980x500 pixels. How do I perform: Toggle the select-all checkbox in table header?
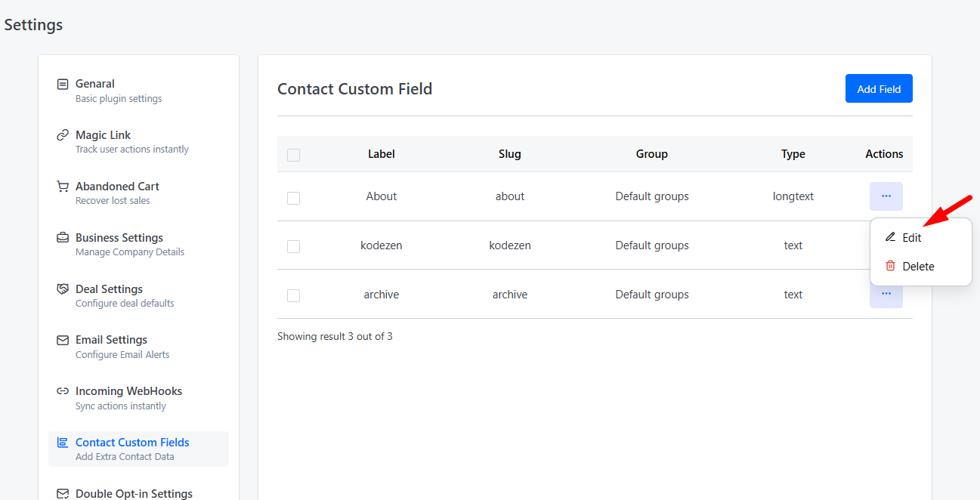pos(294,155)
